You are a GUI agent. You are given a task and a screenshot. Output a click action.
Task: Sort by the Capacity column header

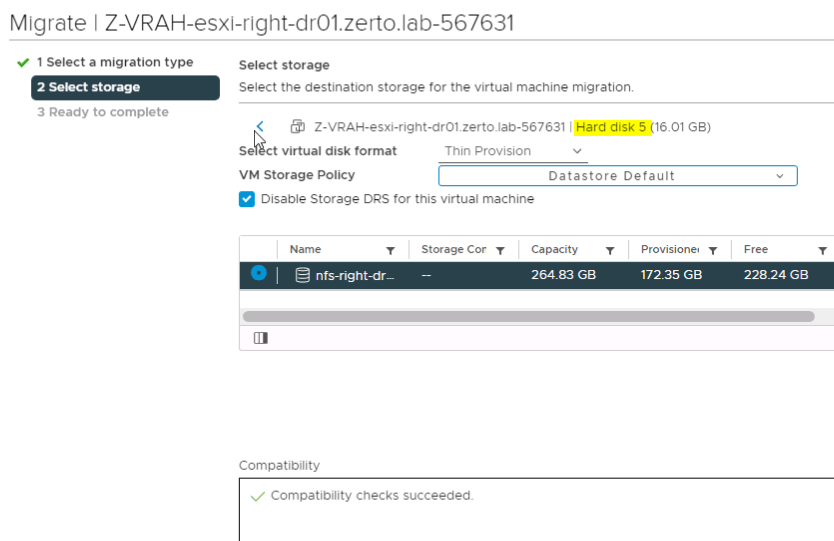554,250
